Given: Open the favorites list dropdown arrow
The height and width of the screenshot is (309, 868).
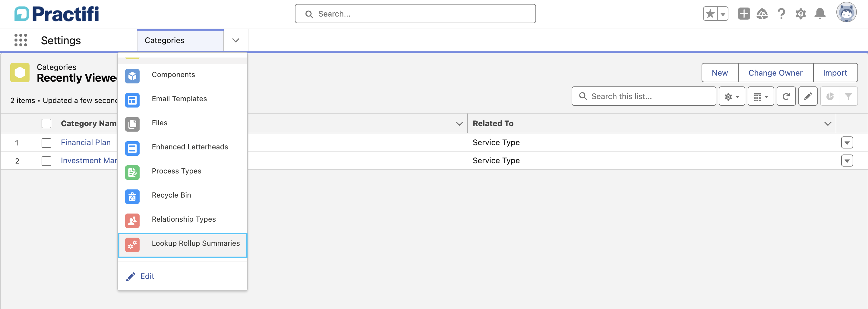Looking at the screenshot, I should click(x=723, y=14).
